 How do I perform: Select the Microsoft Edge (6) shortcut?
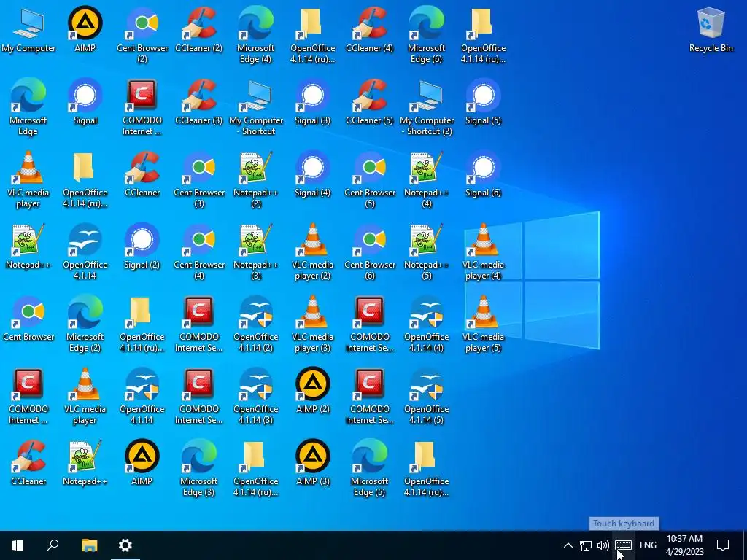pyautogui.click(x=426, y=36)
